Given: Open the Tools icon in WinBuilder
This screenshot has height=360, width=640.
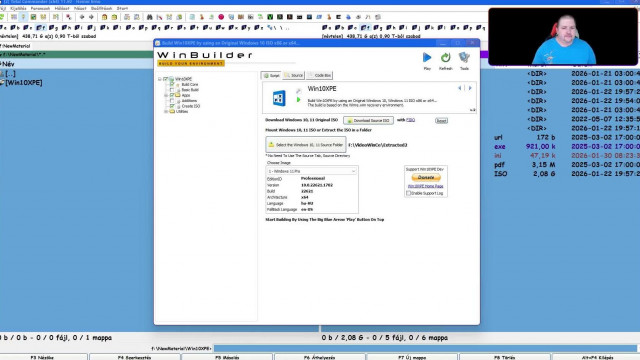Looking at the screenshot, I should pos(464,58).
